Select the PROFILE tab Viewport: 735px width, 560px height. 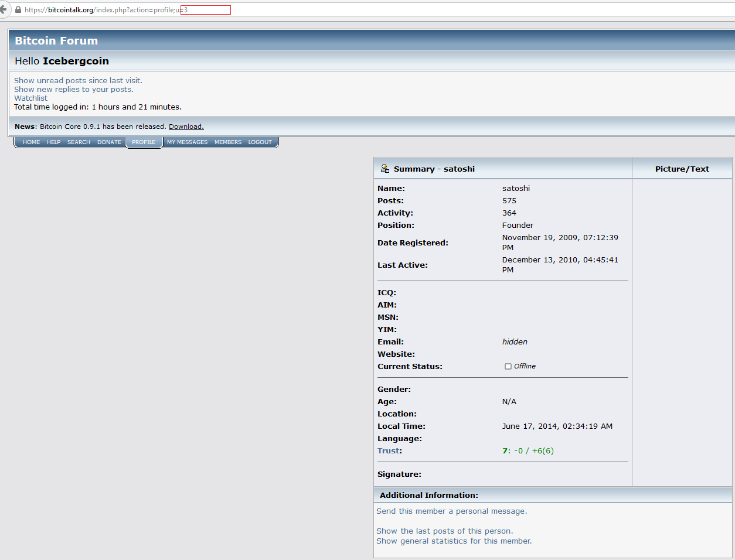tap(144, 142)
